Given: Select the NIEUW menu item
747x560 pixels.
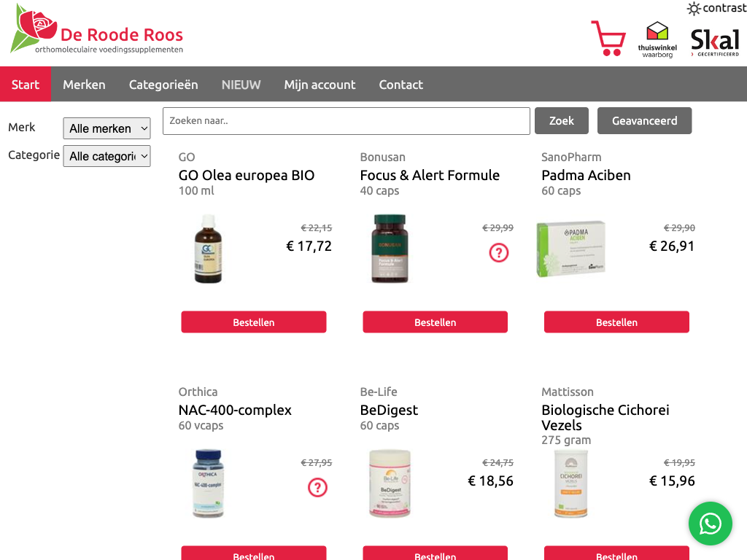Looking at the screenshot, I should pyautogui.click(x=241, y=85).
